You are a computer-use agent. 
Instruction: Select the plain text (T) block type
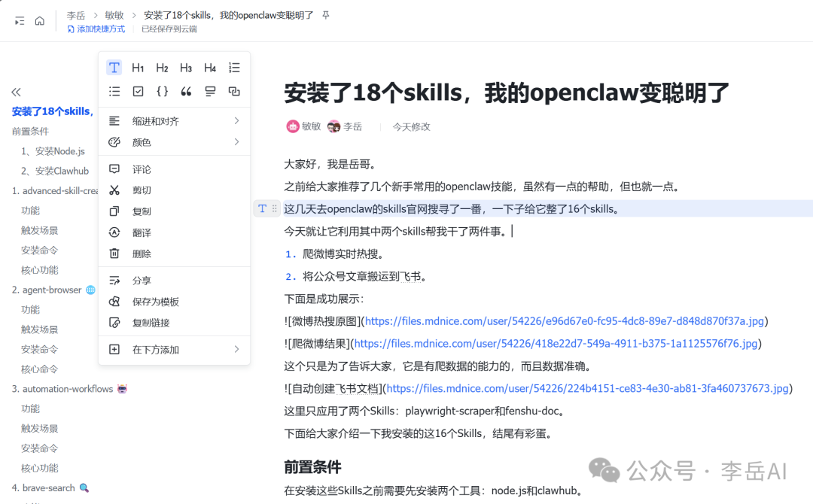click(114, 68)
